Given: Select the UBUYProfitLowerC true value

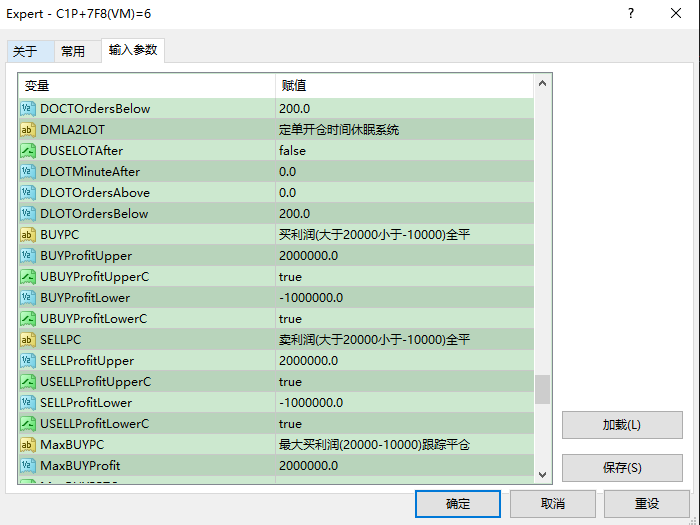Looking at the screenshot, I should [290, 318].
